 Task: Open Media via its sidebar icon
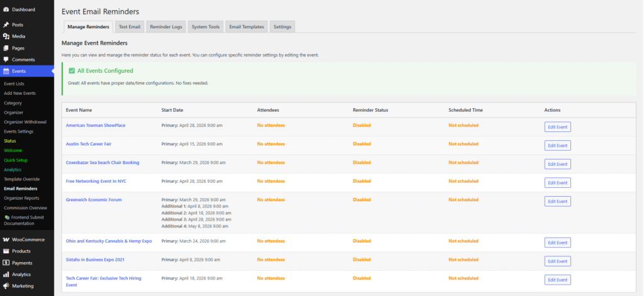(x=6, y=36)
